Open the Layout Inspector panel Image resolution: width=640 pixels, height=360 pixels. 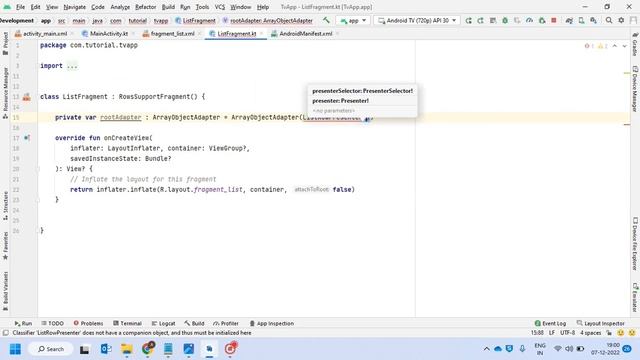click(600, 323)
